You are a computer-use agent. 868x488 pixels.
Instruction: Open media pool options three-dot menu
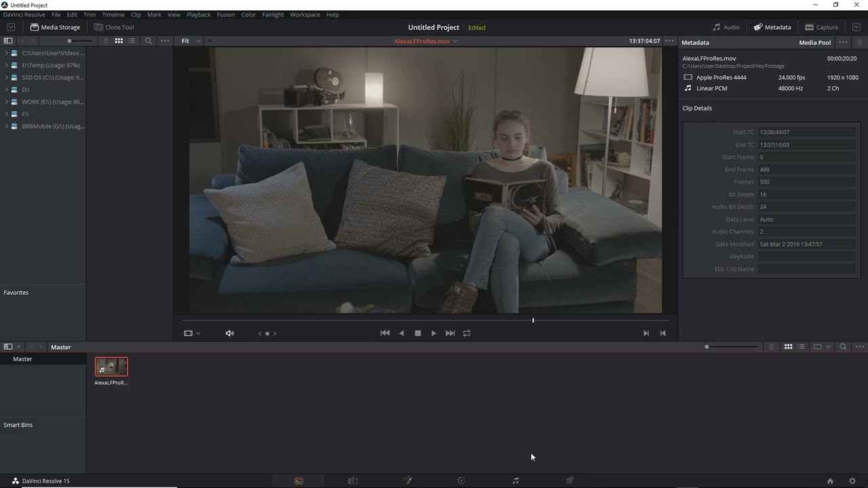pyautogui.click(x=859, y=347)
